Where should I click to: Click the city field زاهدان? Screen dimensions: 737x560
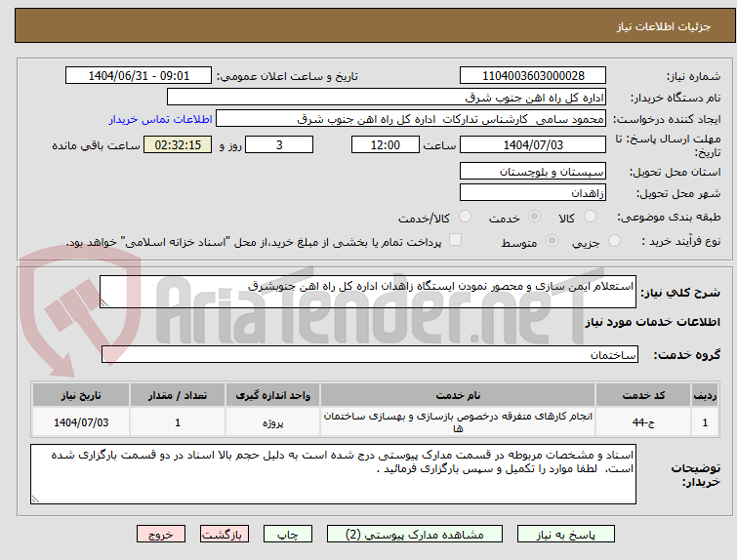[x=533, y=192]
